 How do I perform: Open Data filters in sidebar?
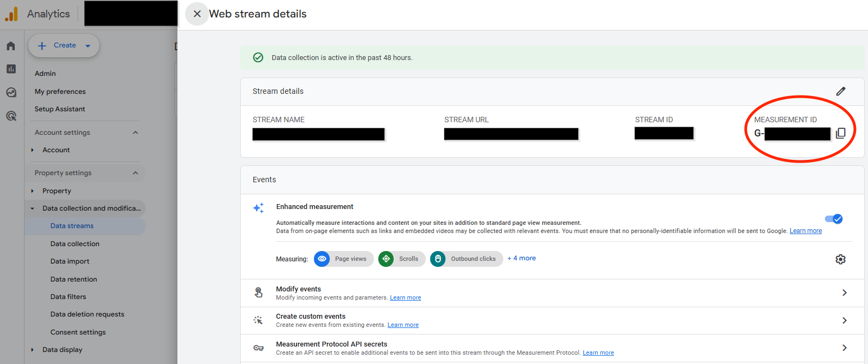[68, 297]
